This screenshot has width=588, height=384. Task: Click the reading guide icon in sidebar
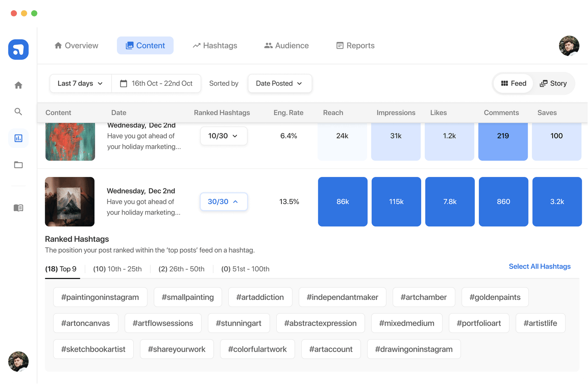coord(18,208)
